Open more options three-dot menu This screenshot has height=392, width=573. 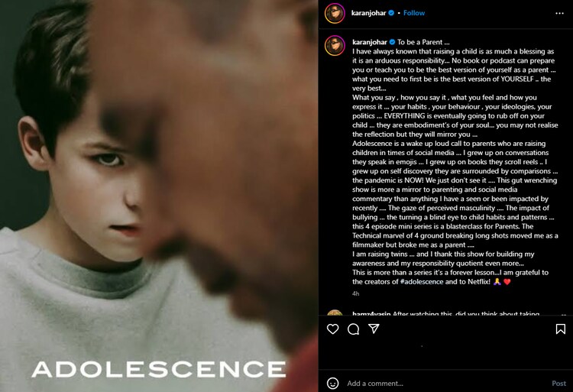559,13
